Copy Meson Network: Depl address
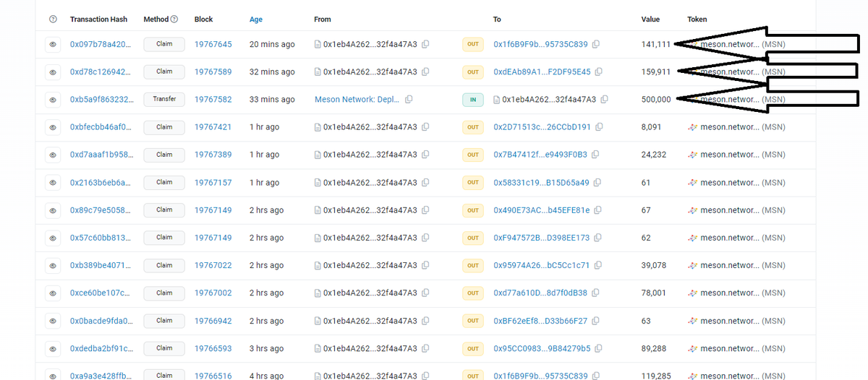 [x=409, y=99]
